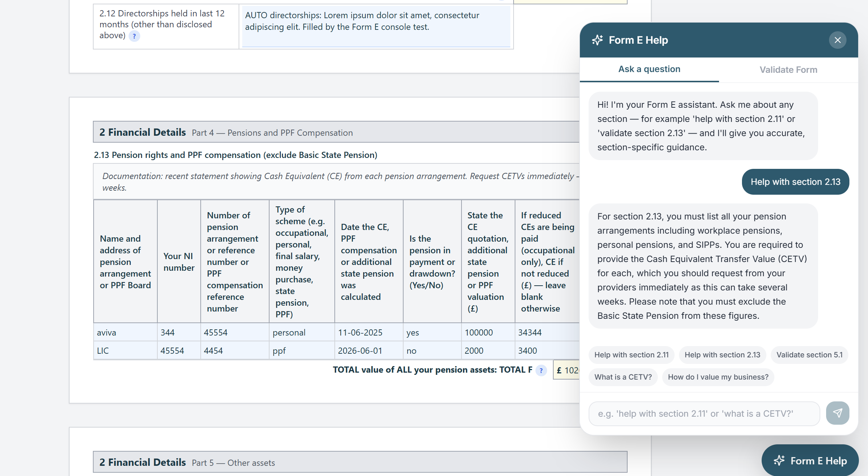Click reference number cell '45554' in aviva row
Image resolution: width=868 pixels, height=476 pixels.
pyautogui.click(x=235, y=332)
